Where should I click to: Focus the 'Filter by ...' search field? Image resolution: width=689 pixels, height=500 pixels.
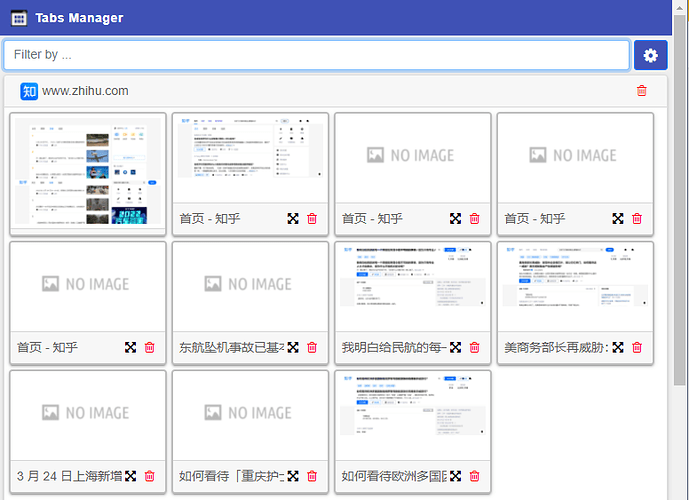(316, 55)
